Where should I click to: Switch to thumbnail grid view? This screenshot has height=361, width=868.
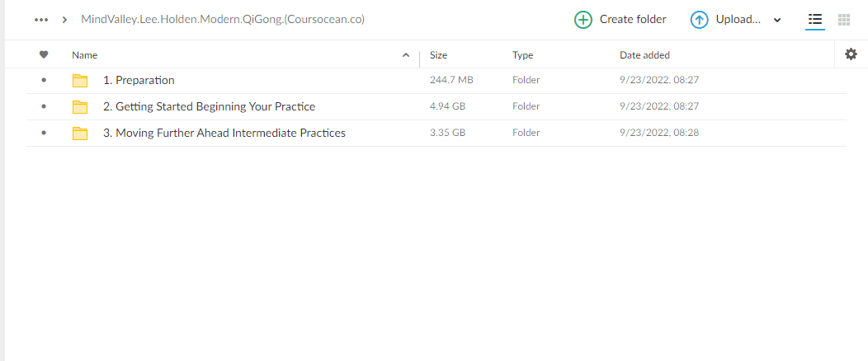(x=844, y=20)
